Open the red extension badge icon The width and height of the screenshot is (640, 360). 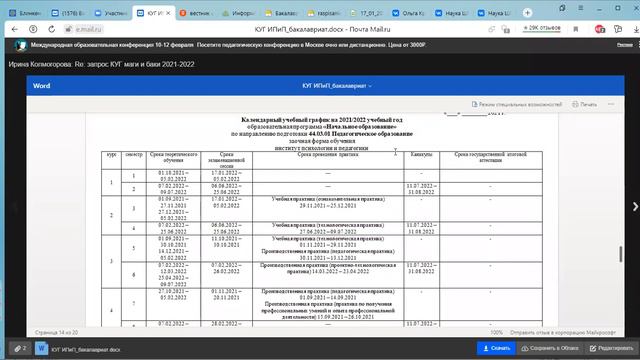[600, 29]
